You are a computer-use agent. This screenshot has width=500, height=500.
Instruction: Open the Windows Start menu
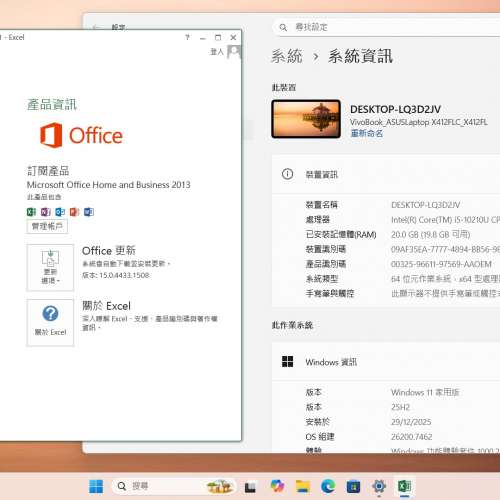click(x=96, y=486)
